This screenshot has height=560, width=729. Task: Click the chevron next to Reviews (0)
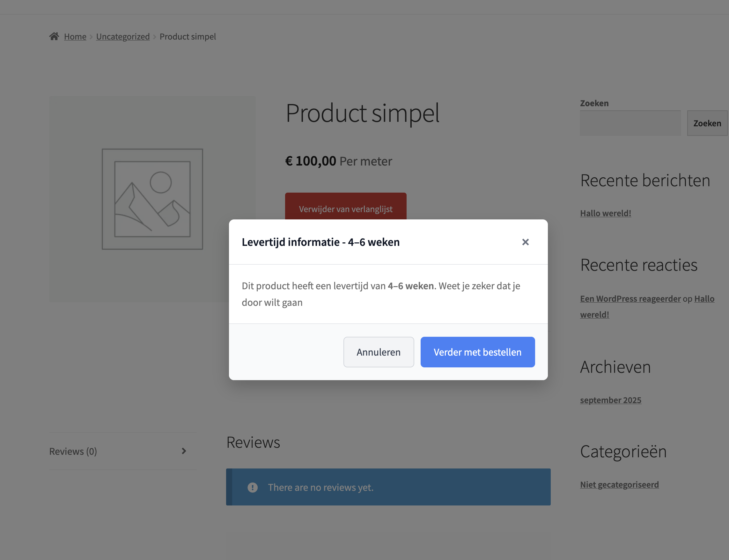point(184,451)
